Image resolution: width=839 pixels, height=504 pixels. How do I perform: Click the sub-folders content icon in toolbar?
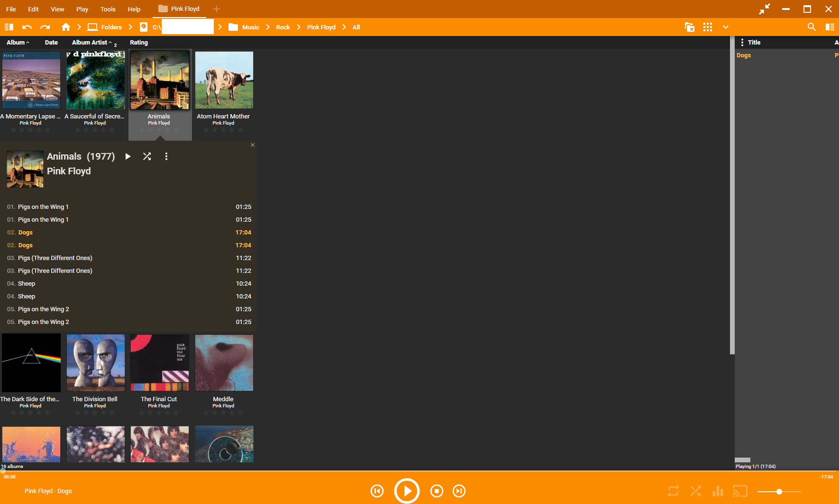point(690,27)
